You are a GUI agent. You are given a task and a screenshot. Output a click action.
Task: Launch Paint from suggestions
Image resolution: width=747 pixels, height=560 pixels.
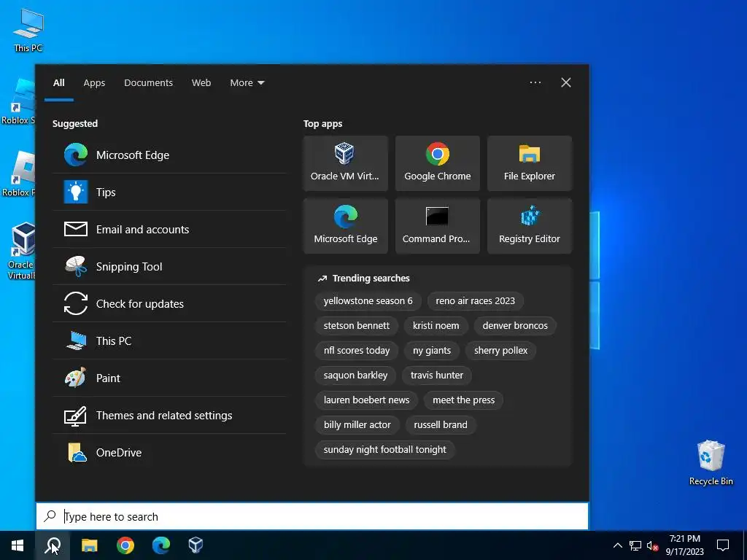pyautogui.click(x=169, y=378)
